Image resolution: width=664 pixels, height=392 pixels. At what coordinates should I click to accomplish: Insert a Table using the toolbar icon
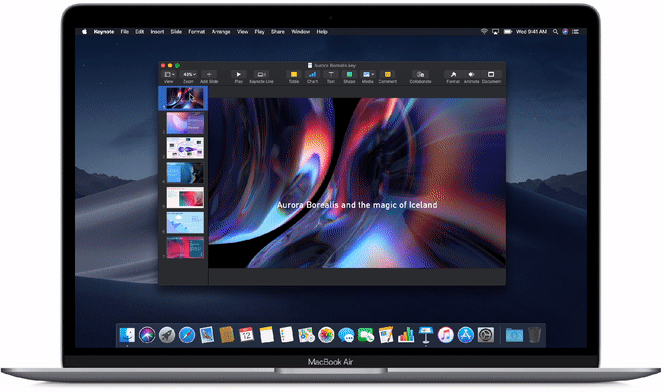(293, 75)
